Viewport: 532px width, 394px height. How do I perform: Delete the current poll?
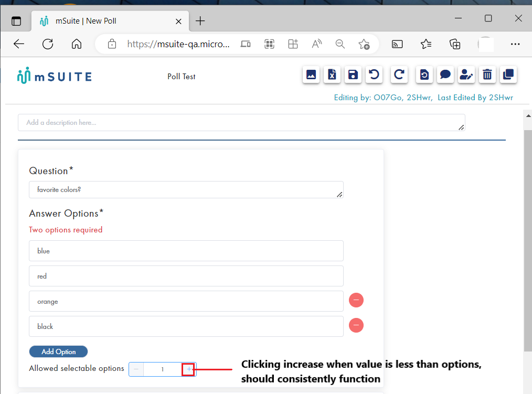(487, 74)
